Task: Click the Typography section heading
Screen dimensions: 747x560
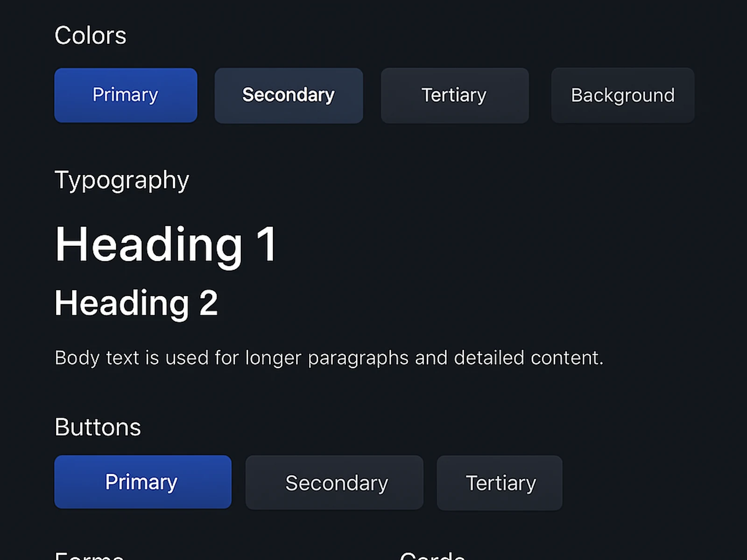Action: tap(122, 180)
